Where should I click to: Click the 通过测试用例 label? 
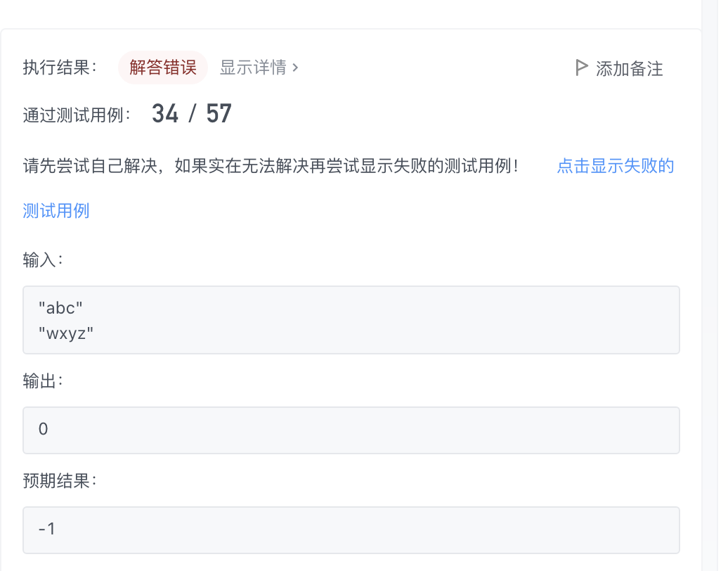pyautogui.click(x=77, y=115)
